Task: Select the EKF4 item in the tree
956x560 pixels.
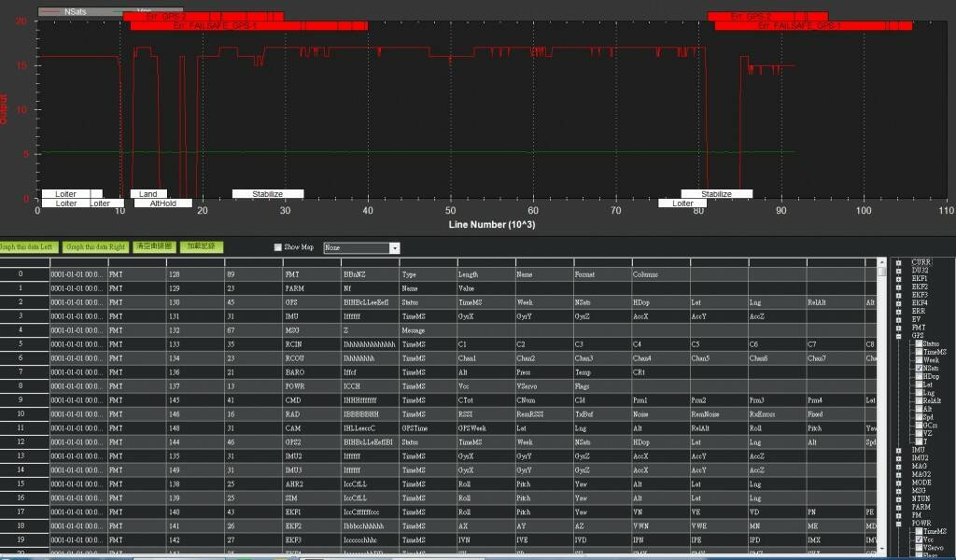Action: click(920, 302)
